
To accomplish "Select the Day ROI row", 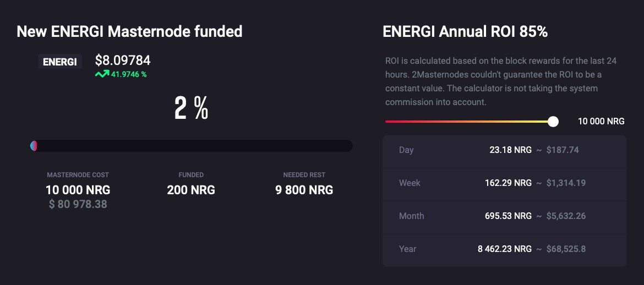I will point(504,150).
